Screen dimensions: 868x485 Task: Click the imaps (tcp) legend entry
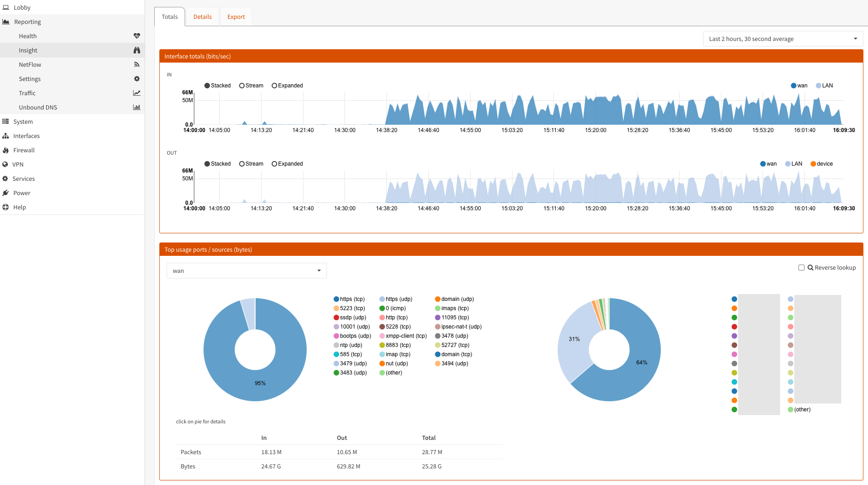(x=452, y=308)
